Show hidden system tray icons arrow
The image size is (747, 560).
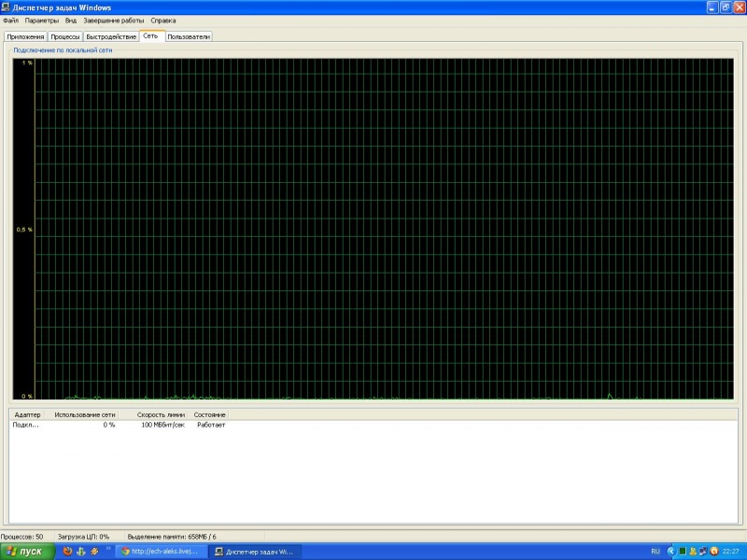[x=671, y=552]
